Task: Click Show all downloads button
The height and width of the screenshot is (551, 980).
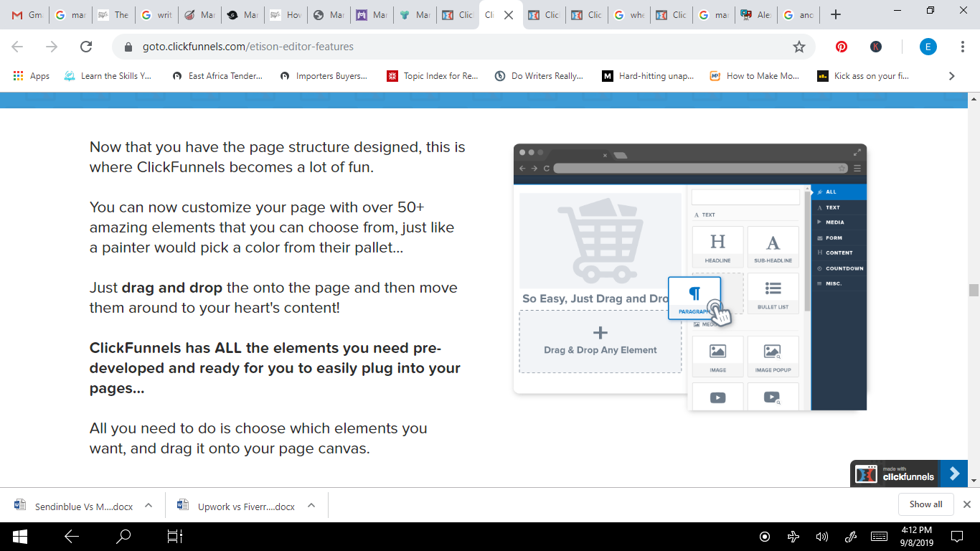Action: pos(925,504)
